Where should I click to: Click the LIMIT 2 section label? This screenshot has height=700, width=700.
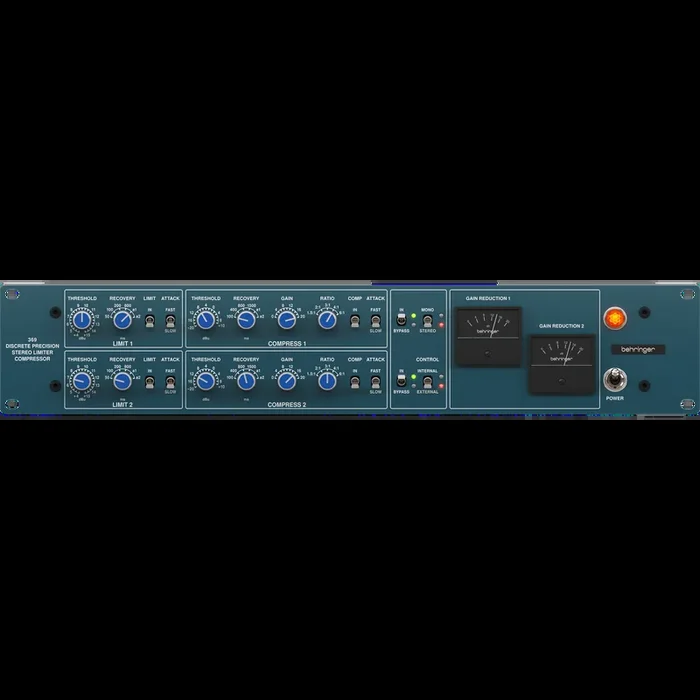pyautogui.click(x=122, y=405)
